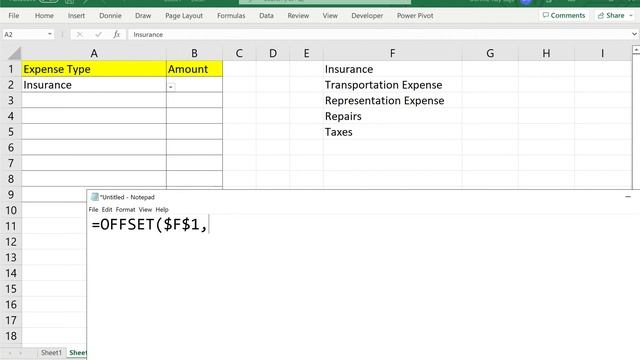The image size is (640, 360).
Task: Open the Donnie custom ribbon tab
Action: [x=110, y=16]
